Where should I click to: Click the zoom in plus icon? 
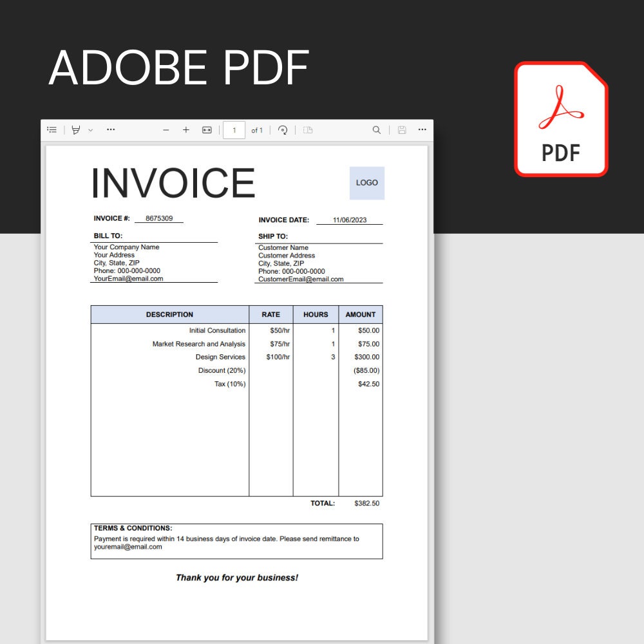pyautogui.click(x=186, y=129)
